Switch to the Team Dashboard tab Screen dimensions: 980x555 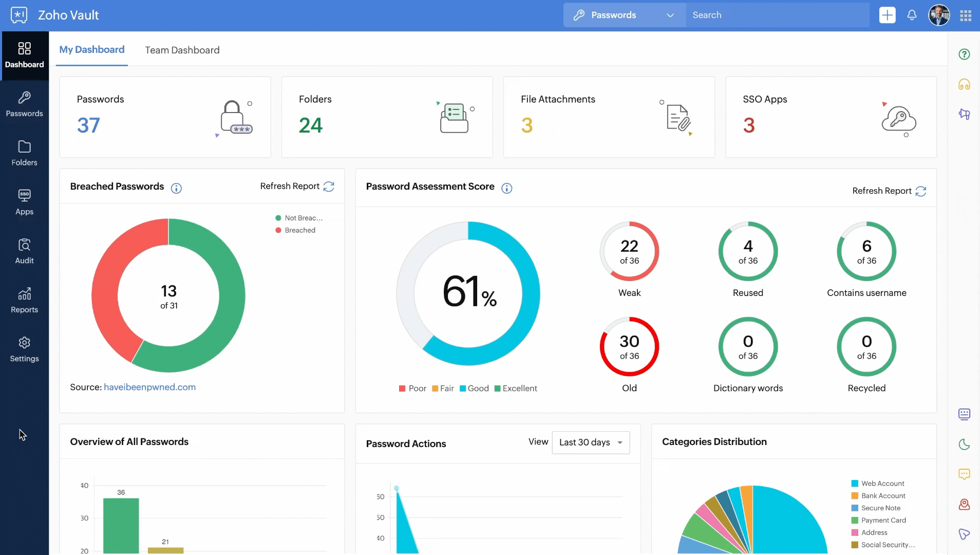click(x=182, y=50)
